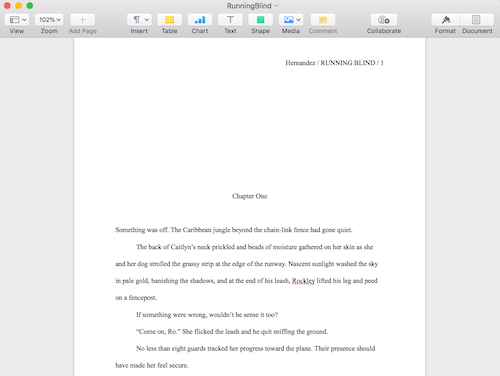Click the Add Page plus icon
The image size is (500, 376).
[x=82, y=20]
